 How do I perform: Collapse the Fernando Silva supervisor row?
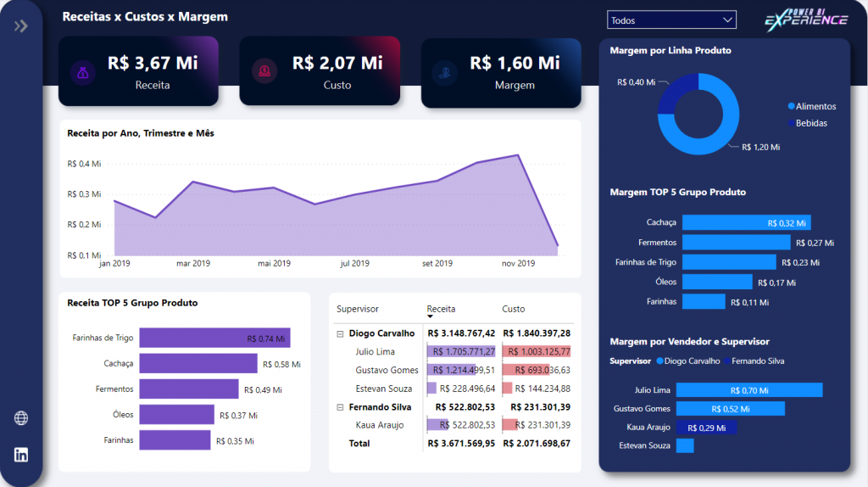coord(339,407)
